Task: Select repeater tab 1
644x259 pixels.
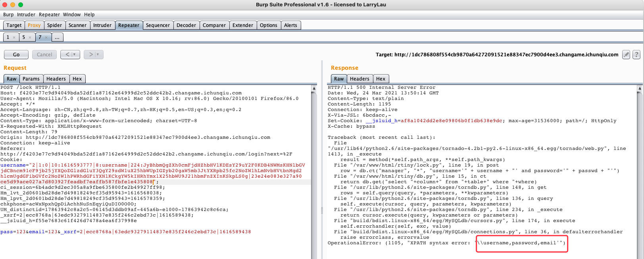Action: tap(8, 37)
